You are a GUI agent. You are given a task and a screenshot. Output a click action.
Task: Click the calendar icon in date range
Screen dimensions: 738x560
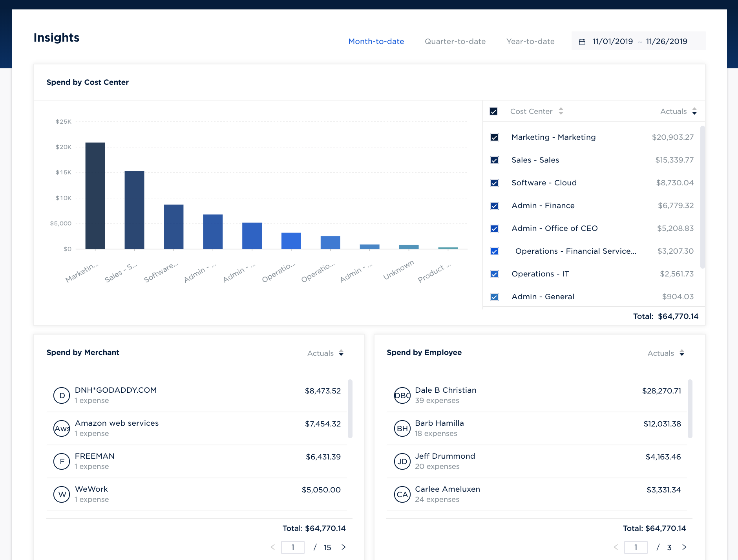click(x=582, y=42)
